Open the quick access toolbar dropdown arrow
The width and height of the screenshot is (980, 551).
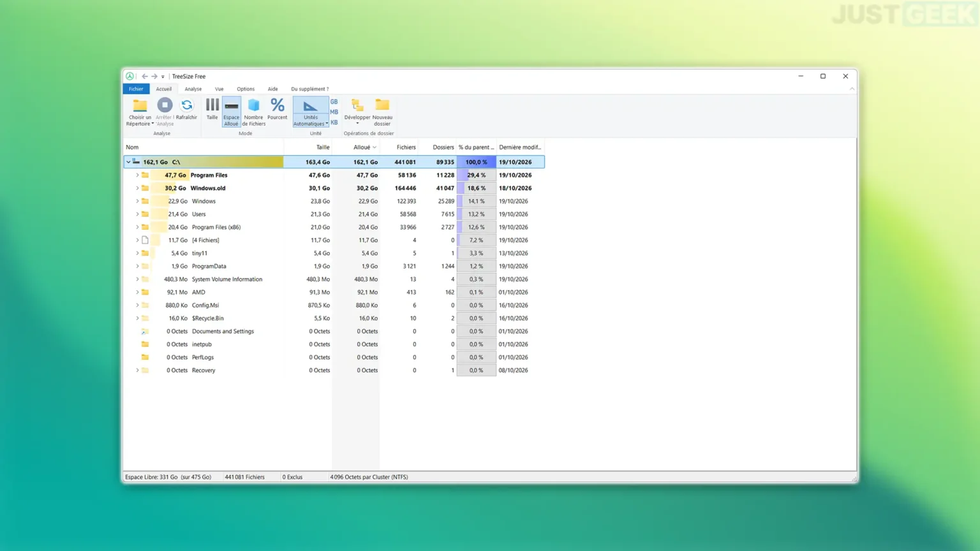click(x=163, y=77)
